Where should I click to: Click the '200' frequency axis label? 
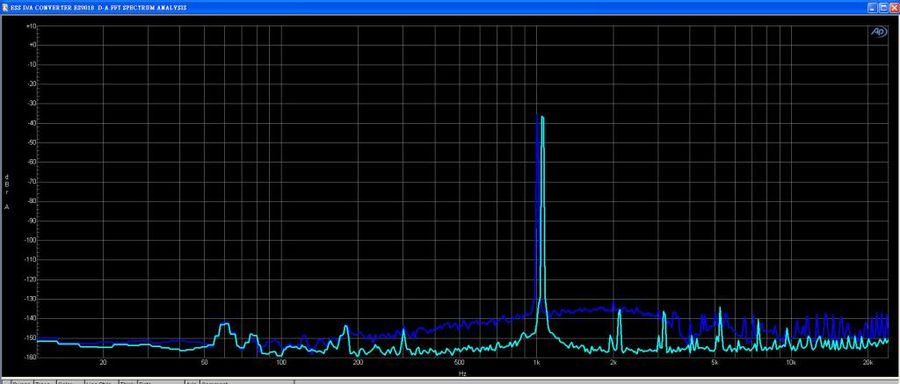tap(358, 363)
